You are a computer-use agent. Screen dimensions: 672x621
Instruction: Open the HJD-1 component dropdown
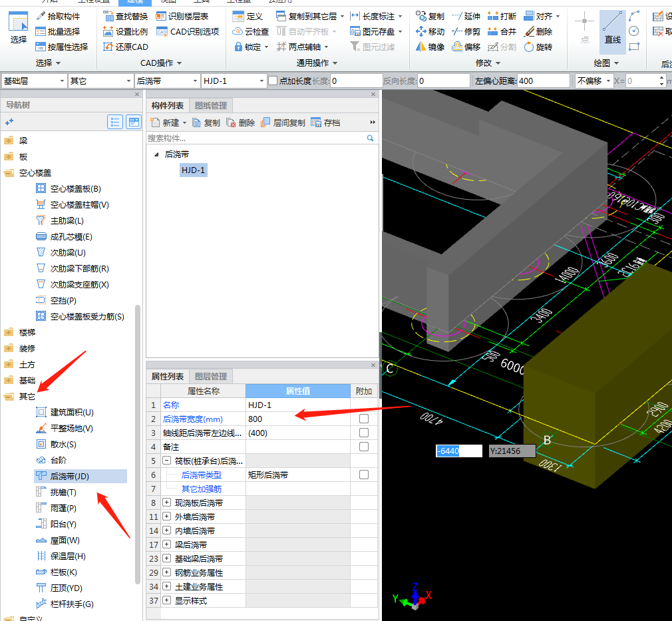coord(234,81)
